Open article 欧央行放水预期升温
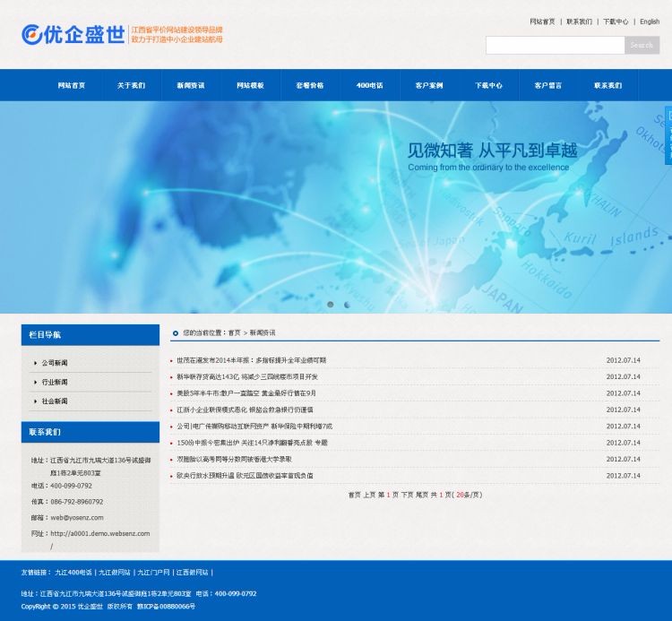 click(245, 476)
